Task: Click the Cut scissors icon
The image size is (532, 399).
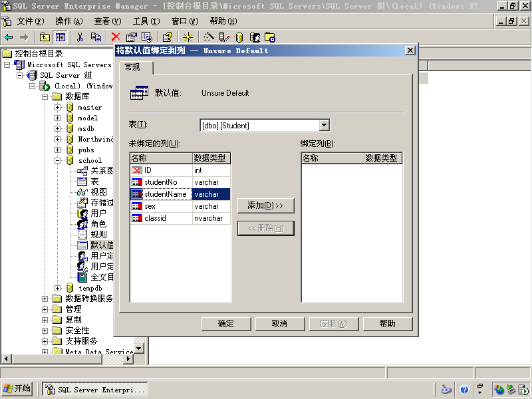Action: [x=80, y=37]
